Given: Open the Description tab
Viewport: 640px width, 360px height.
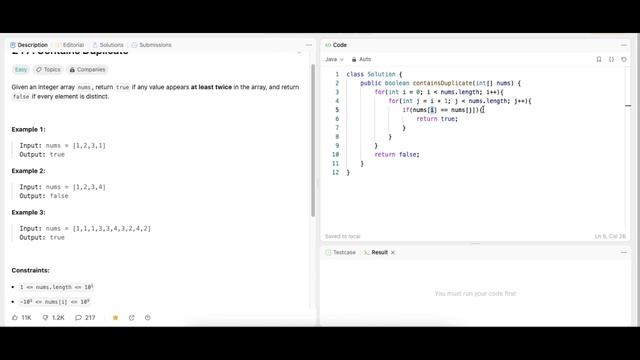Looking at the screenshot, I should [29, 45].
